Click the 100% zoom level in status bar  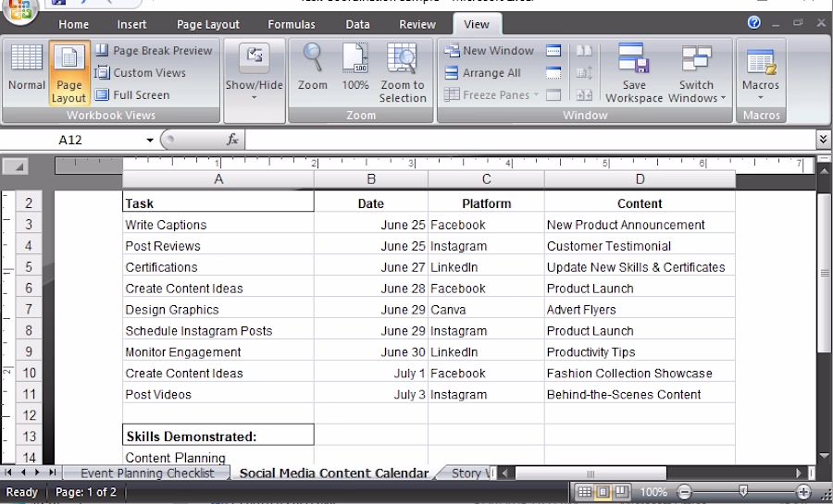[x=653, y=492]
